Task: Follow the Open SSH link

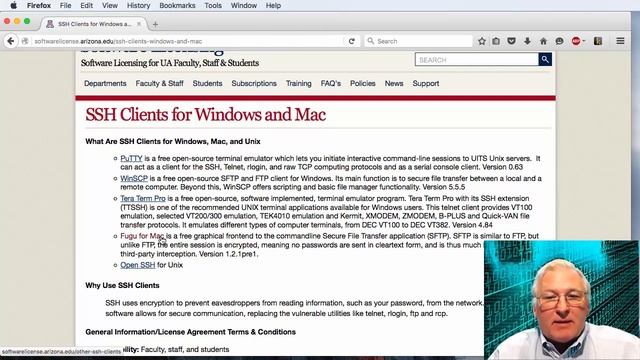Action: click(x=138, y=265)
